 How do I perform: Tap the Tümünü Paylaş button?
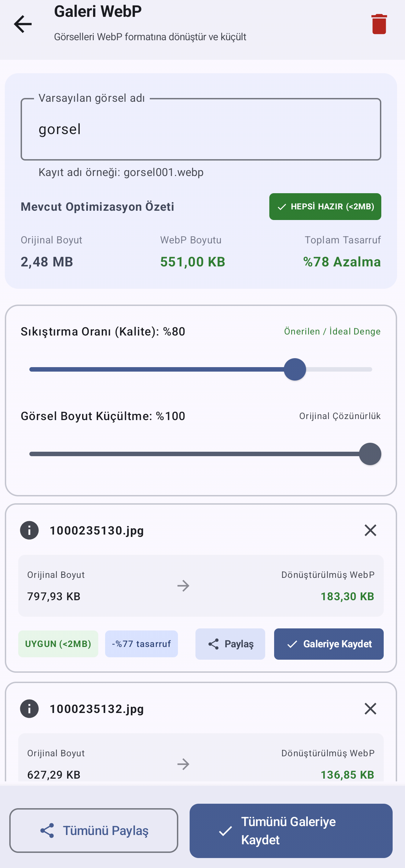tap(94, 830)
